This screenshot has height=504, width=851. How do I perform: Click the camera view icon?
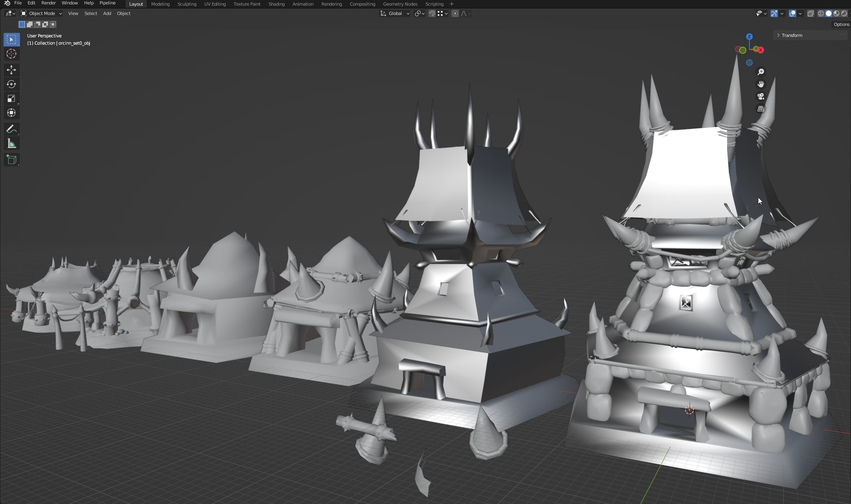[x=760, y=97]
